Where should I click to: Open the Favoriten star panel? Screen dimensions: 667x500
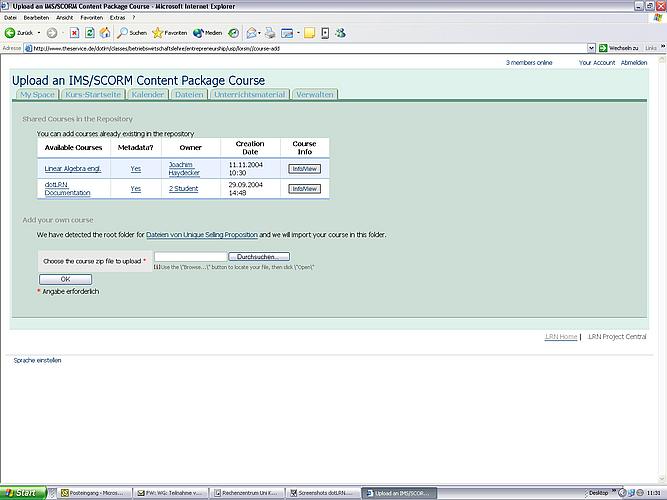(169, 32)
